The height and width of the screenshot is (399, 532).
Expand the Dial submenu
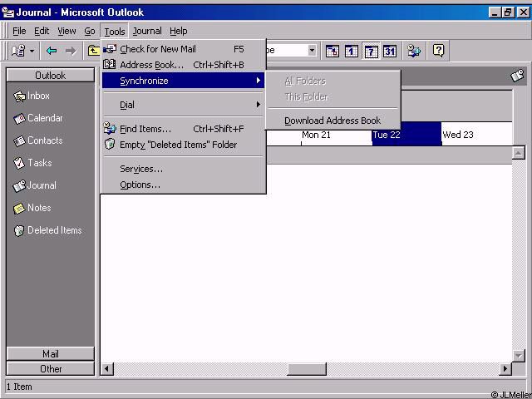point(183,105)
